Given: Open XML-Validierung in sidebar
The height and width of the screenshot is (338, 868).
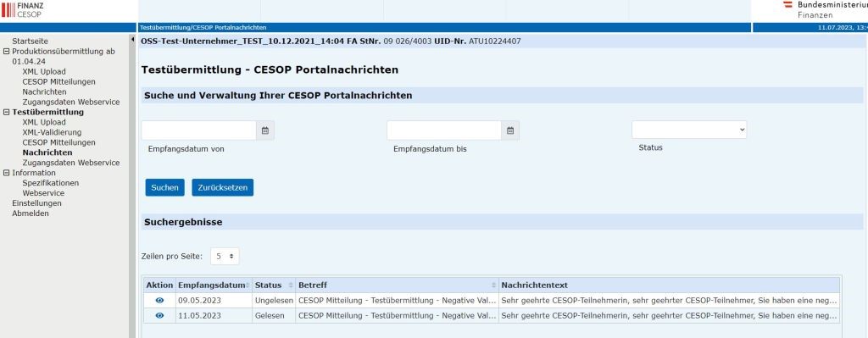Looking at the screenshot, I should point(52,132).
